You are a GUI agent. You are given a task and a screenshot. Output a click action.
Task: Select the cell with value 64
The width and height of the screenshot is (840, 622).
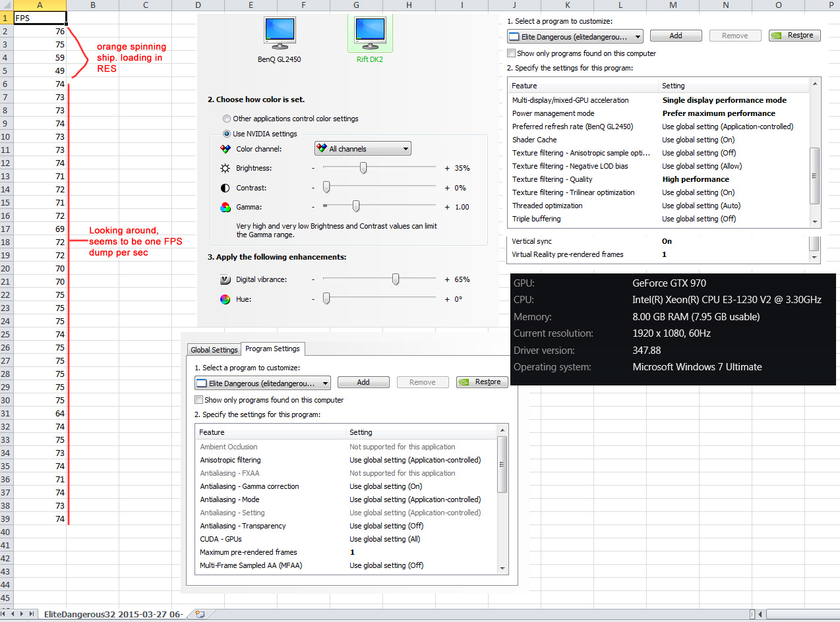(x=40, y=414)
